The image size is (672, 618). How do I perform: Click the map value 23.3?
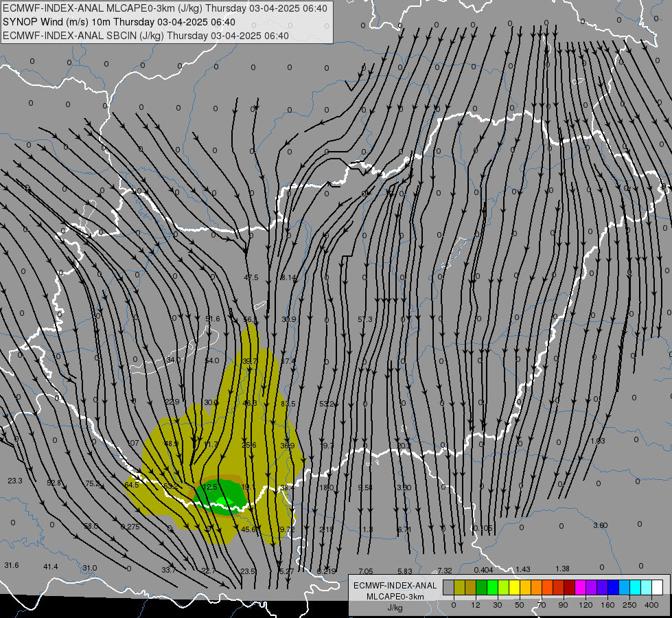(15, 481)
